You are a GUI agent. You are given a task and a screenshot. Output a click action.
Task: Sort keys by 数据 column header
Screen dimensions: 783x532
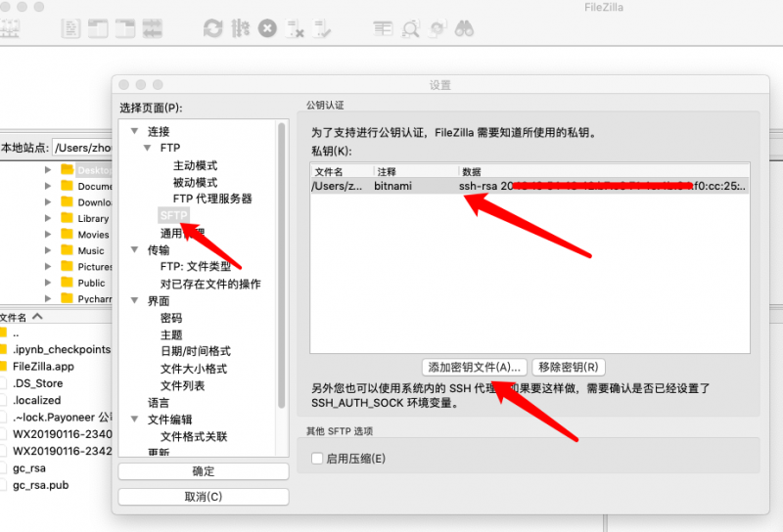[x=604, y=172]
